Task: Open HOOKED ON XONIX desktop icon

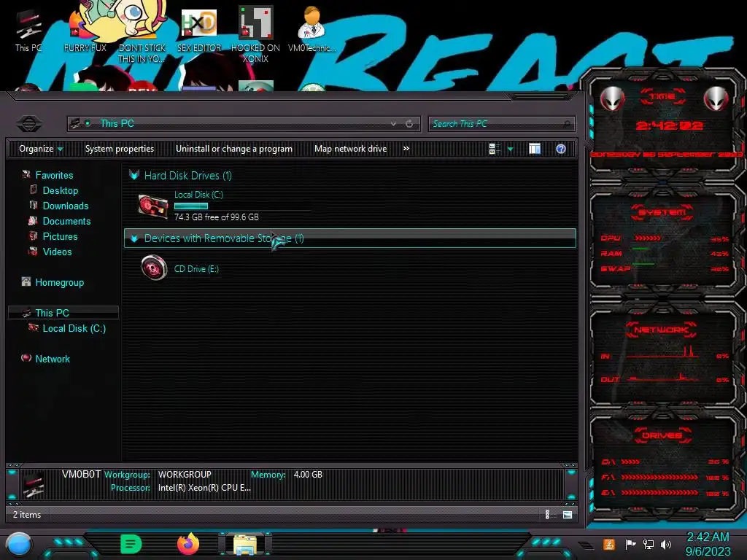Action: [x=255, y=34]
